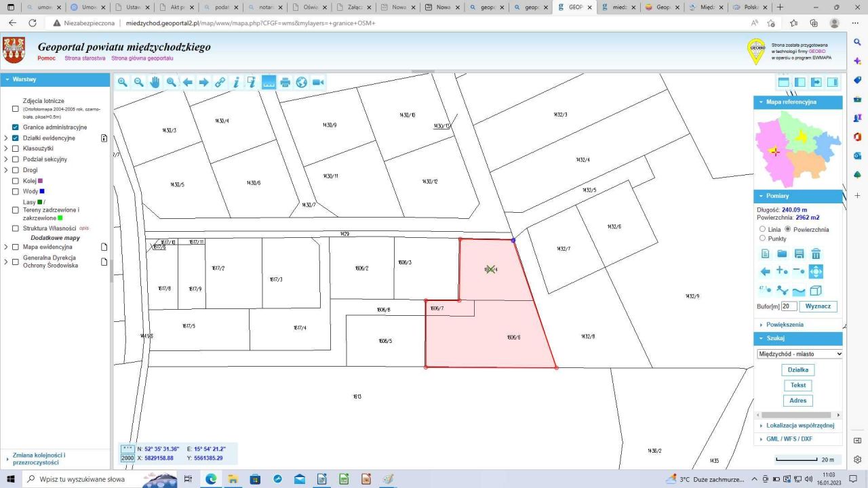
Task: Click the Windows taskbar search box
Action: (92, 479)
